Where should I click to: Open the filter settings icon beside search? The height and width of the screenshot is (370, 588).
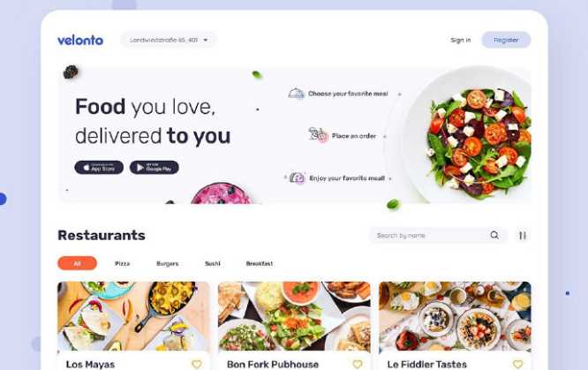point(523,235)
